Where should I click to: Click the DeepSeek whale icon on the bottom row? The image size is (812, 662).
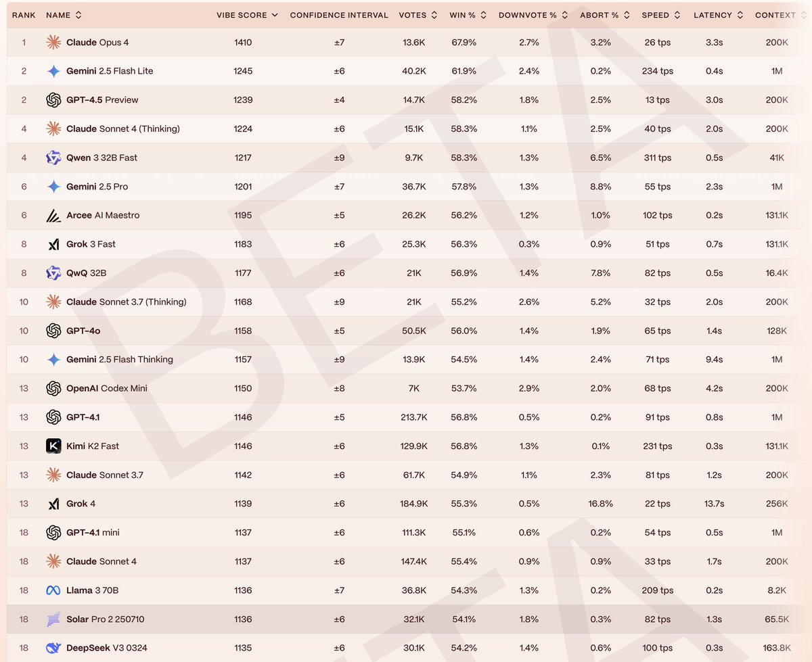coord(53,647)
